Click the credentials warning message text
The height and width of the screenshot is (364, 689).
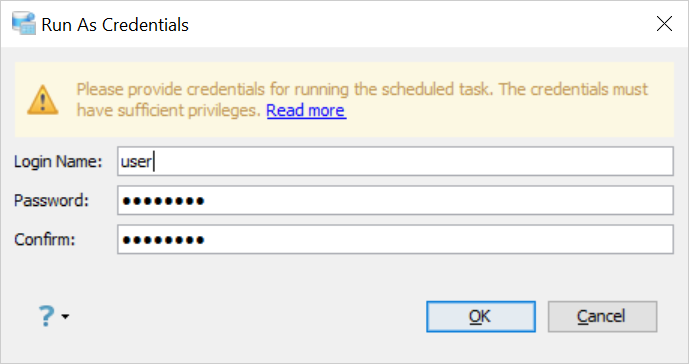pyautogui.click(x=362, y=100)
